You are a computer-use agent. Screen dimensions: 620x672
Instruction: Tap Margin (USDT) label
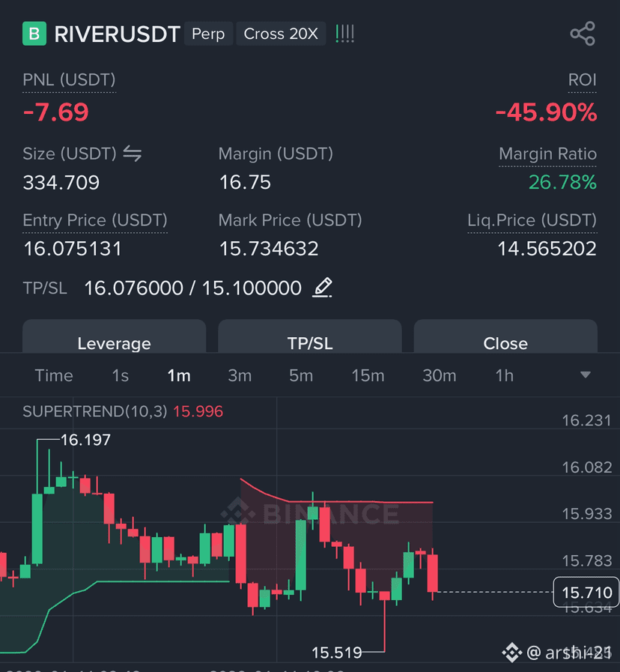(x=276, y=154)
